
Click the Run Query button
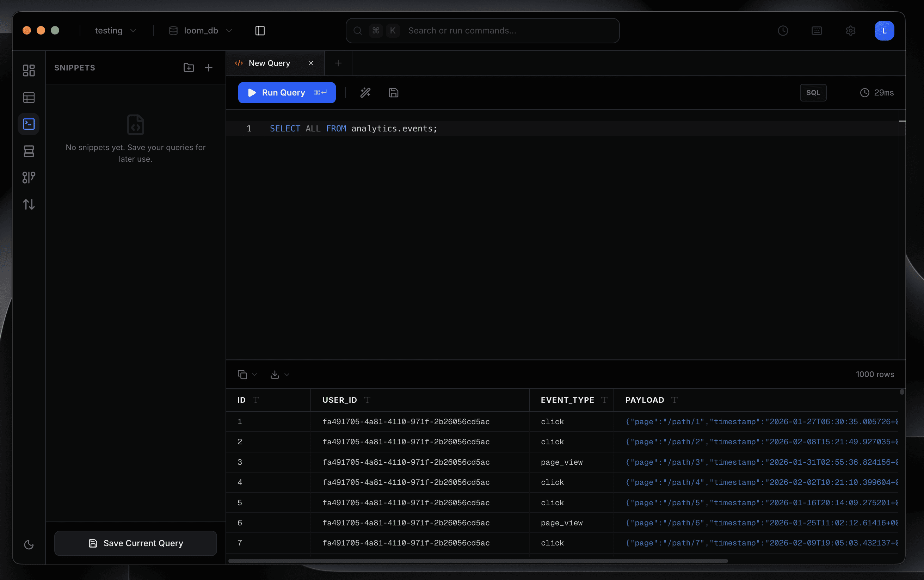[287, 92]
